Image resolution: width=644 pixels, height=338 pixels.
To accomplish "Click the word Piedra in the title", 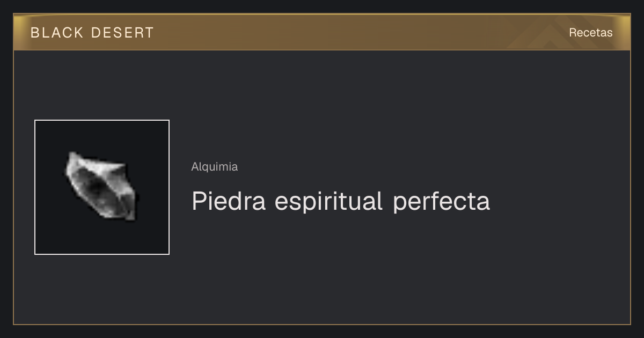I will click(x=229, y=202).
